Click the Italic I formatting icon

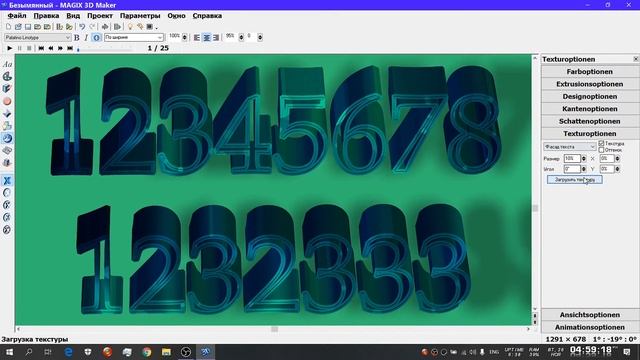tap(86, 38)
